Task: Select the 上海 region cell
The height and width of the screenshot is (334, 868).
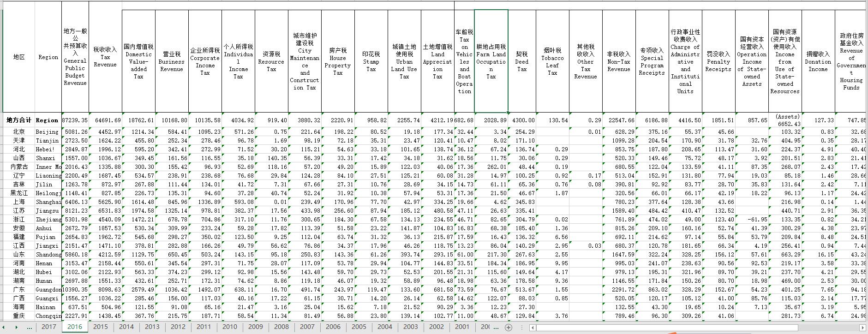Action: (x=18, y=202)
